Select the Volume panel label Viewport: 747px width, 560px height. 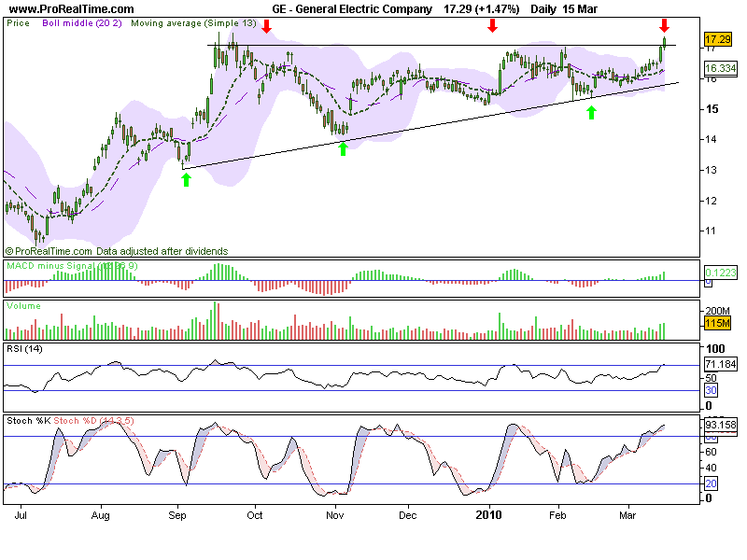(24, 306)
